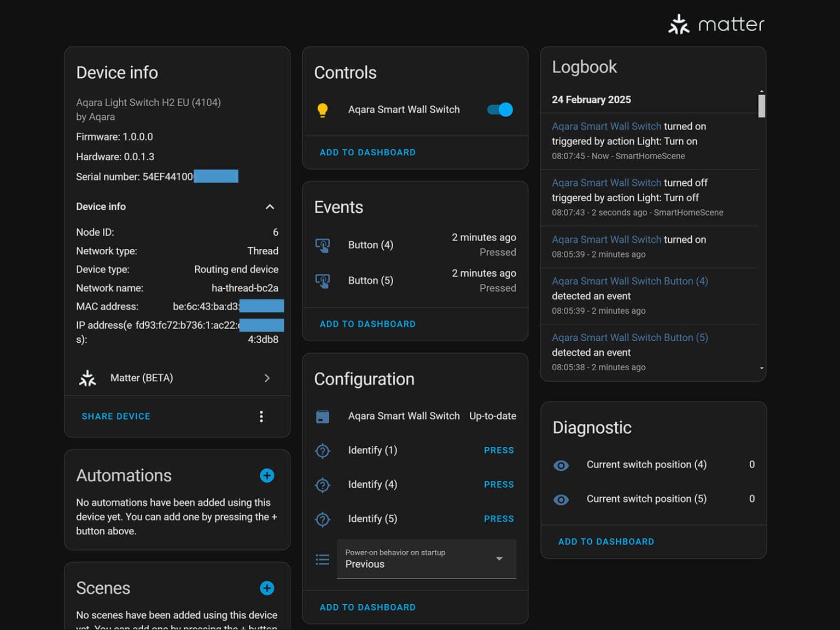Click the Button (5) event icon
The height and width of the screenshot is (630, 840).
coord(323,281)
